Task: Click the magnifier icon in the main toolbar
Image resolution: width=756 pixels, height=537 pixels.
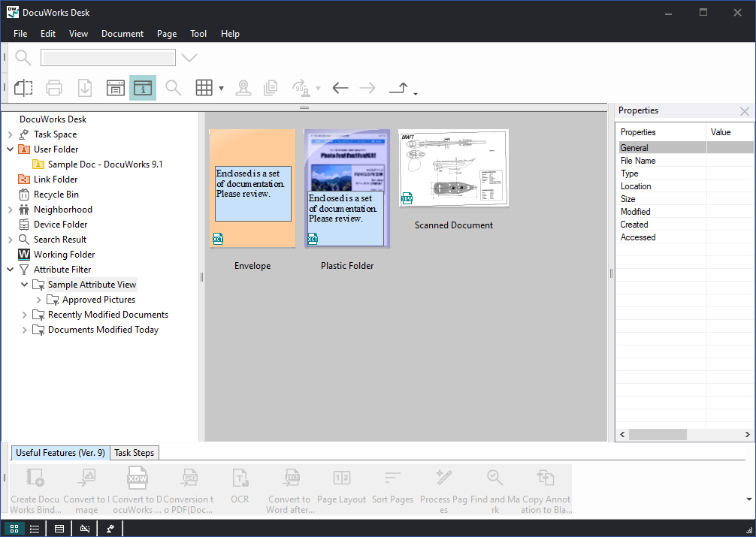Action: tap(173, 88)
